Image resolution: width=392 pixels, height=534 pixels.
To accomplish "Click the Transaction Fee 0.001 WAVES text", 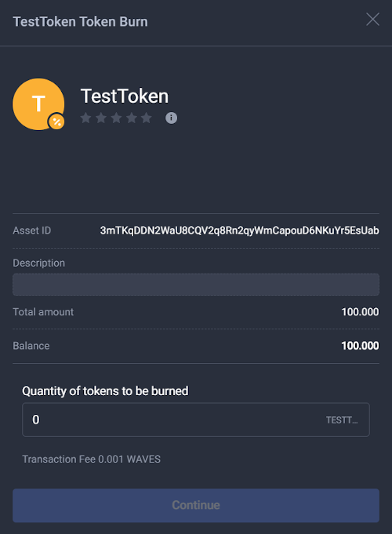I will click(x=91, y=459).
